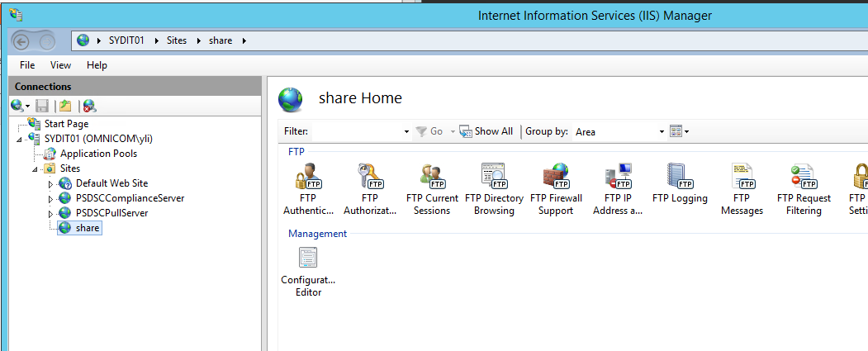
Task: Select Application Pools node
Action: (98, 154)
